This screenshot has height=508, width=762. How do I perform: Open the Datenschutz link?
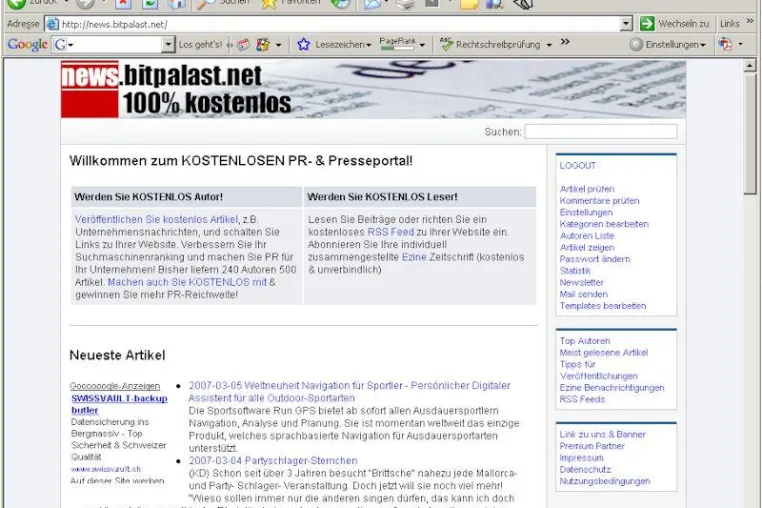tap(585, 469)
